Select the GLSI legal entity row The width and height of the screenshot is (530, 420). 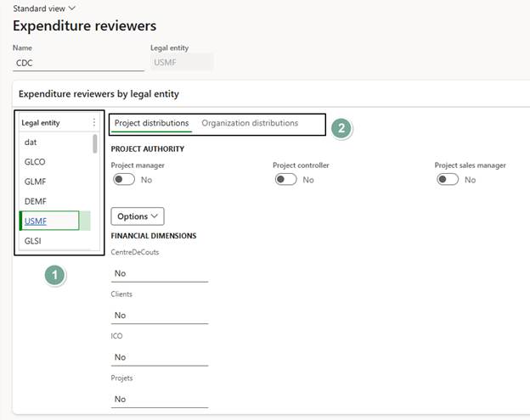click(x=33, y=241)
